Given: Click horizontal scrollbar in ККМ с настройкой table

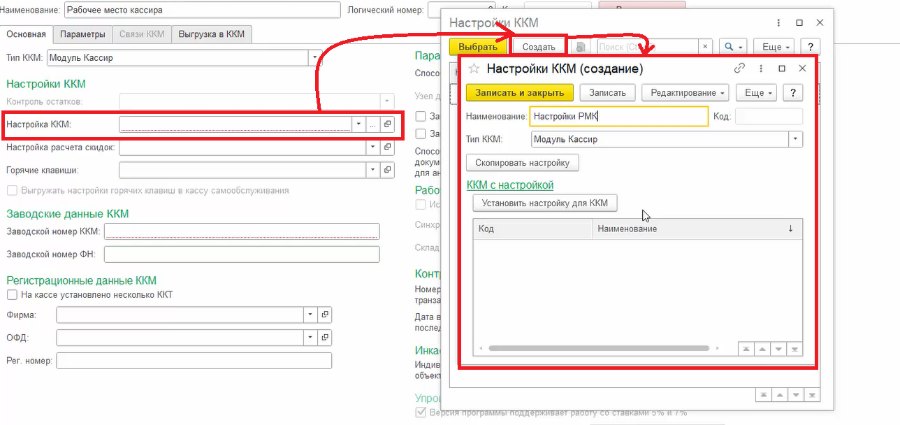Looking at the screenshot, I should coord(599,348).
